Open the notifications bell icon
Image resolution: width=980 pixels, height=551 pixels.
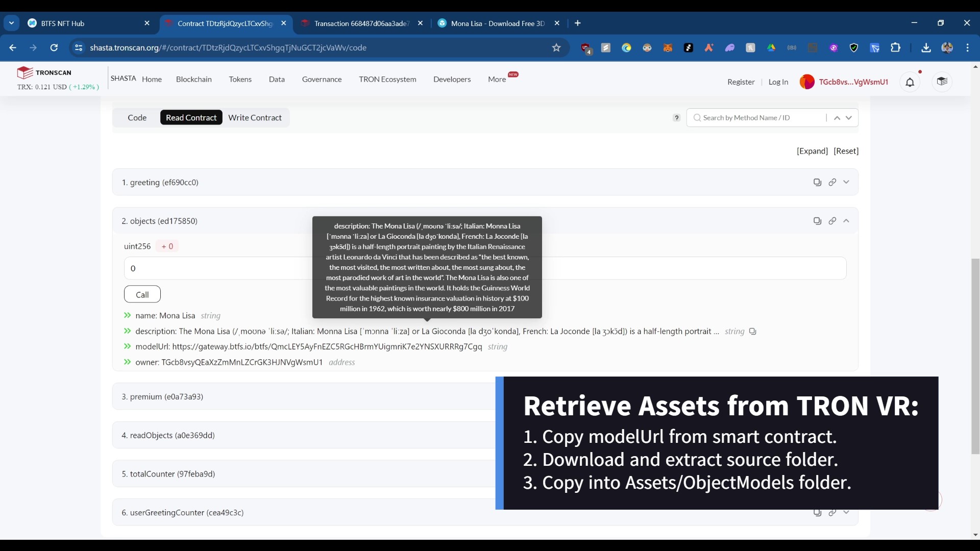coord(910,82)
